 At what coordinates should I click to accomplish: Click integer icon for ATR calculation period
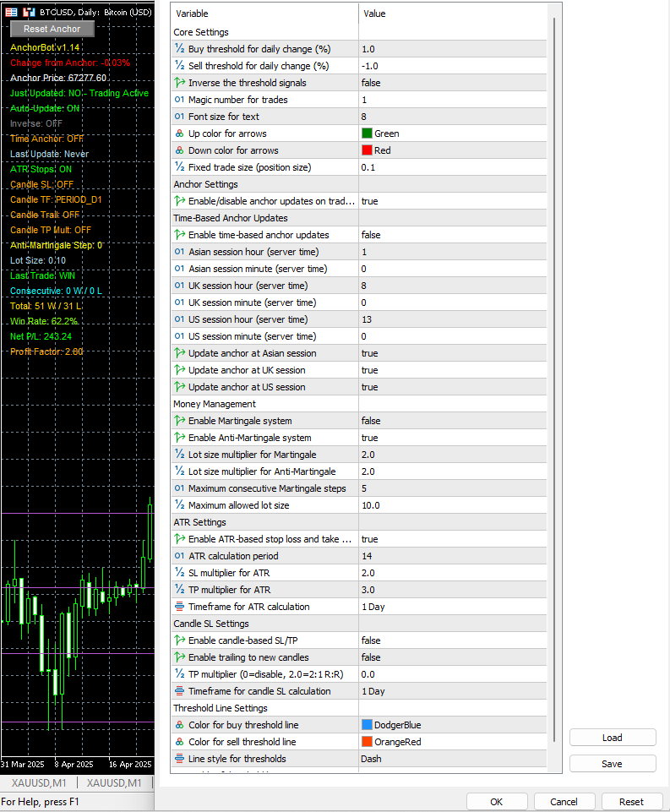180,556
